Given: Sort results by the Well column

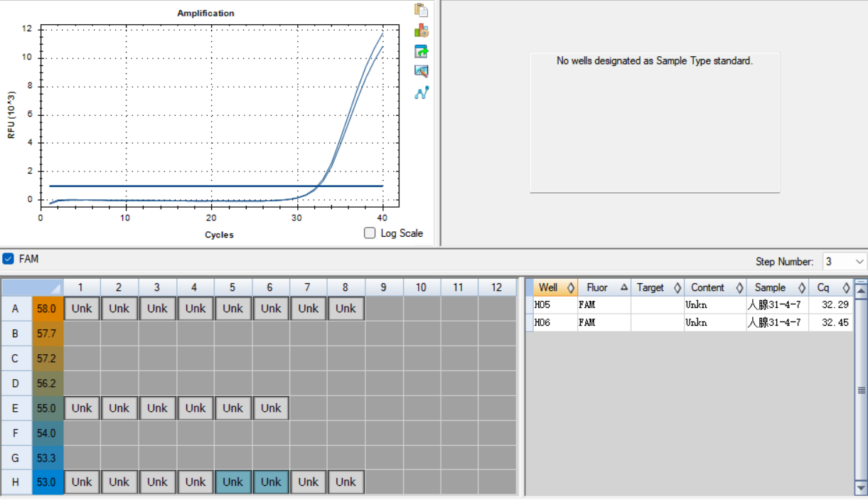Looking at the screenshot, I should (x=555, y=287).
